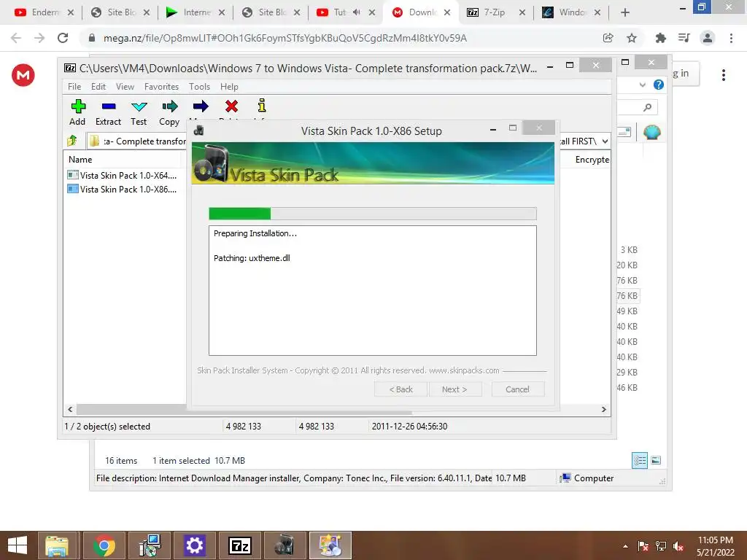The image size is (747, 560).
Task: Open MEGA page three-dot options menu
Action: 724,75
